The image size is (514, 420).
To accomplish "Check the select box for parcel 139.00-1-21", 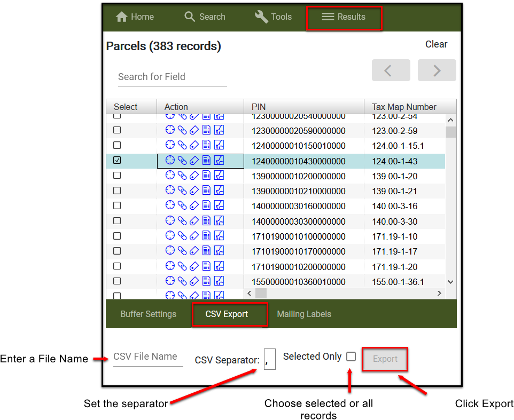I will (x=117, y=191).
